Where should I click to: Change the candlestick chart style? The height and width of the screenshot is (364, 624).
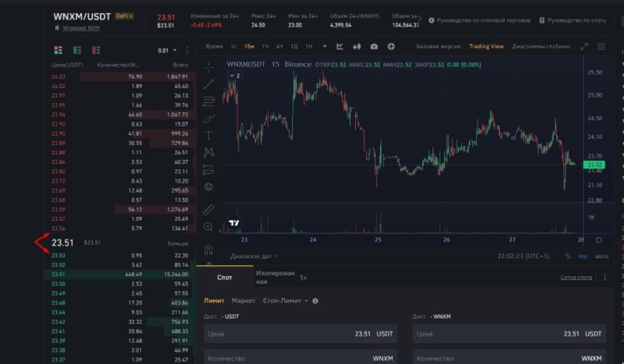click(356, 46)
